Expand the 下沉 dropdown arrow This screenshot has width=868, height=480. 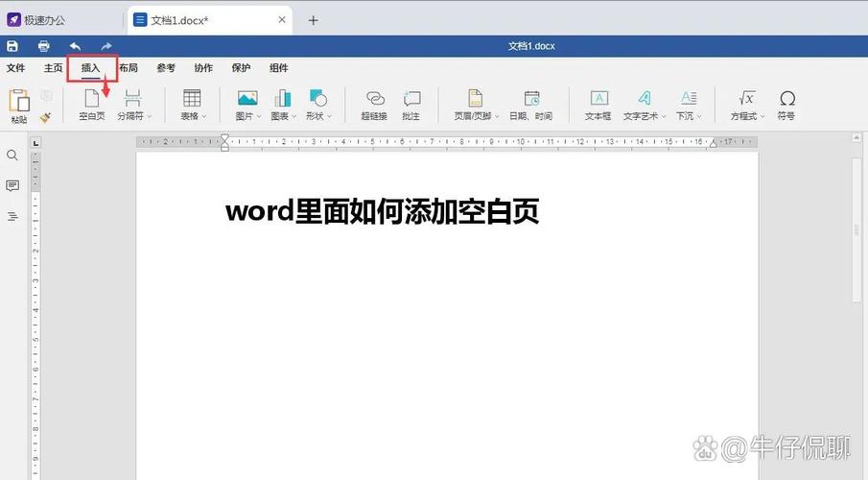coord(699,116)
